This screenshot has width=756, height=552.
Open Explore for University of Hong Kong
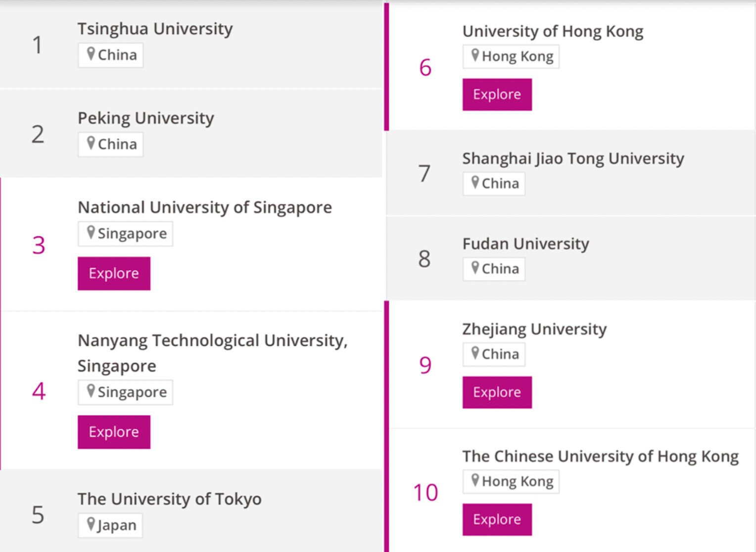[x=497, y=94]
